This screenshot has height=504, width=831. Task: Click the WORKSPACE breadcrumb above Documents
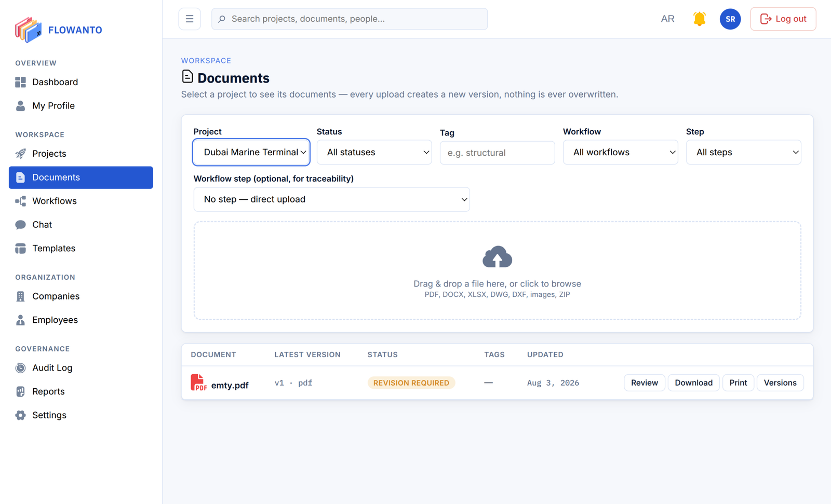click(206, 61)
